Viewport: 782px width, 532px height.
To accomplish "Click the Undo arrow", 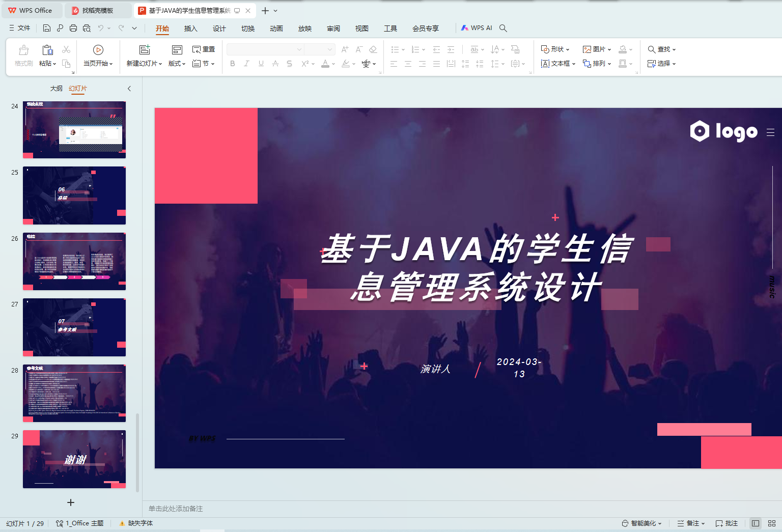I will 101,28.
